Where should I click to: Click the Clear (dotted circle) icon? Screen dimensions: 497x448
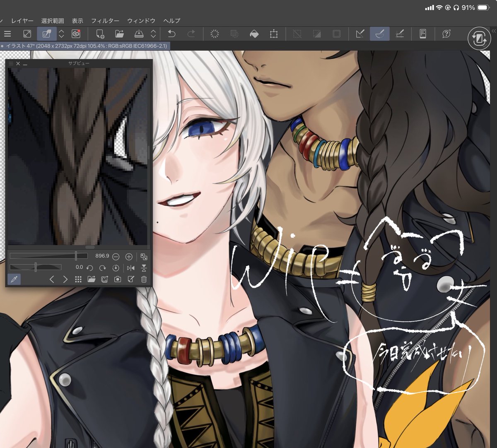215,34
